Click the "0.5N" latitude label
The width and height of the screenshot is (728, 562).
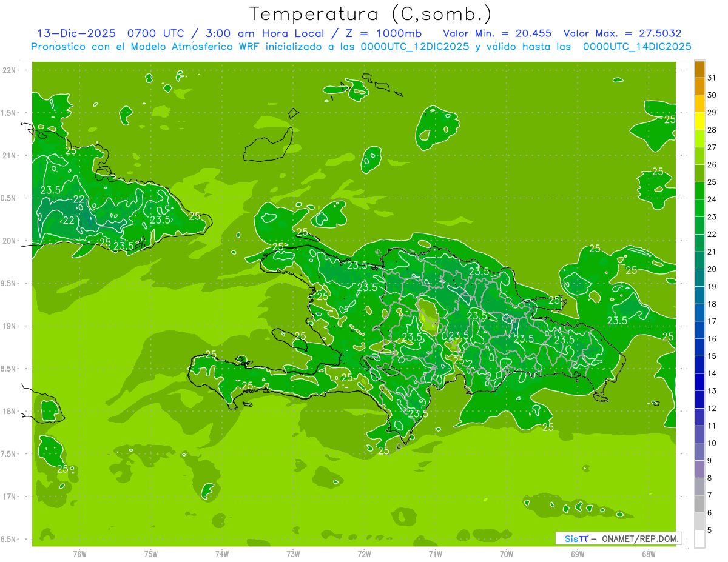coord(9,198)
